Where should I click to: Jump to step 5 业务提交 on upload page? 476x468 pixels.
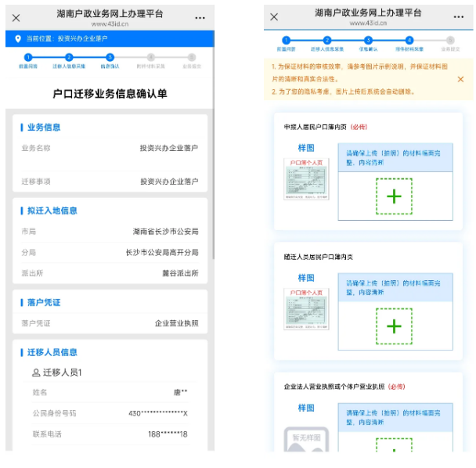click(x=449, y=41)
